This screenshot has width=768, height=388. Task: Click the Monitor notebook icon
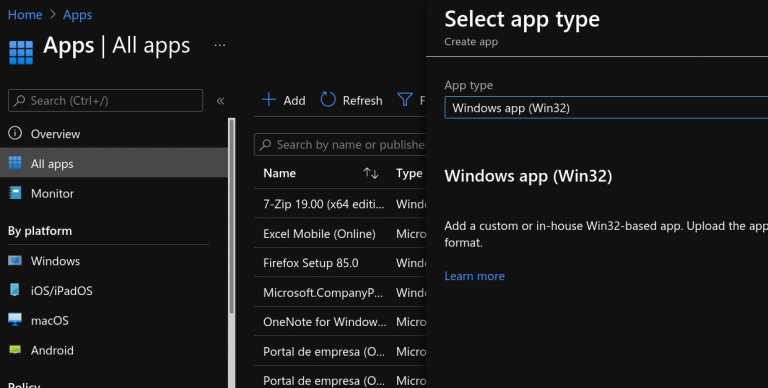[15, 193]
